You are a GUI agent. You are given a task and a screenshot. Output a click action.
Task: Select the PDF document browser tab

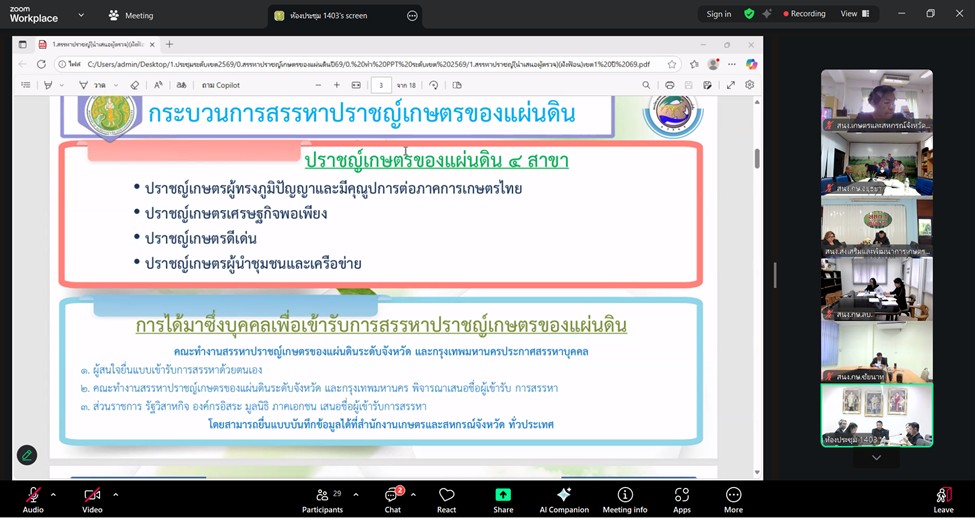(x=96, y=44)
